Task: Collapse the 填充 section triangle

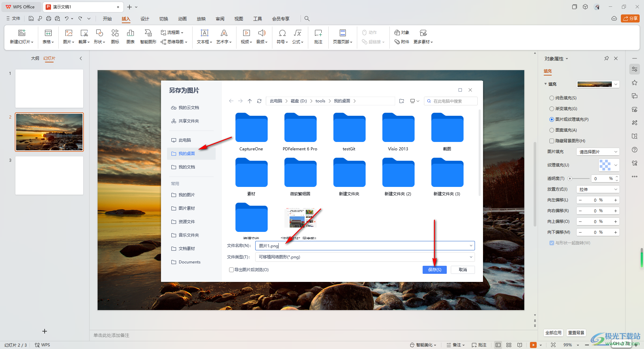Action: coord(545,84)
